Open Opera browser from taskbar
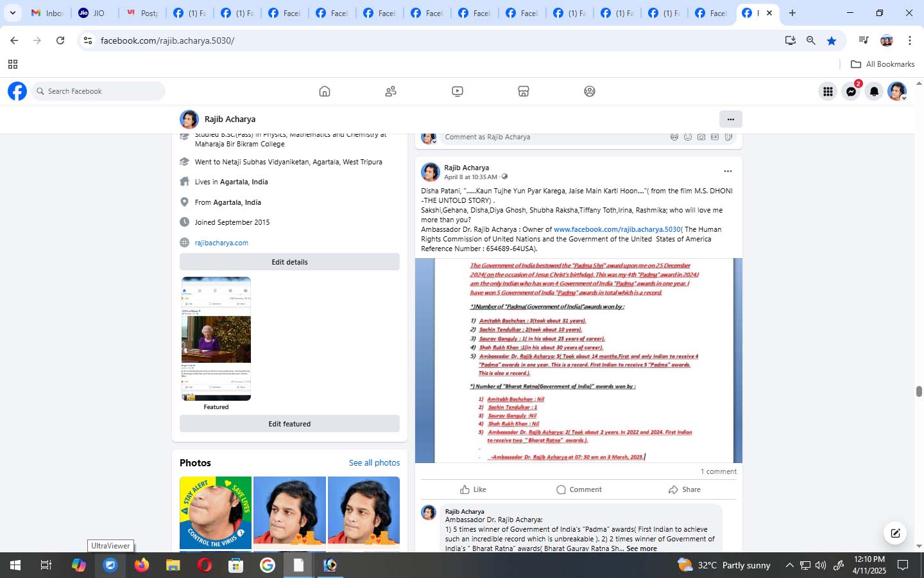The height and width of the screenshot is (578, 924). pos(205,565)
